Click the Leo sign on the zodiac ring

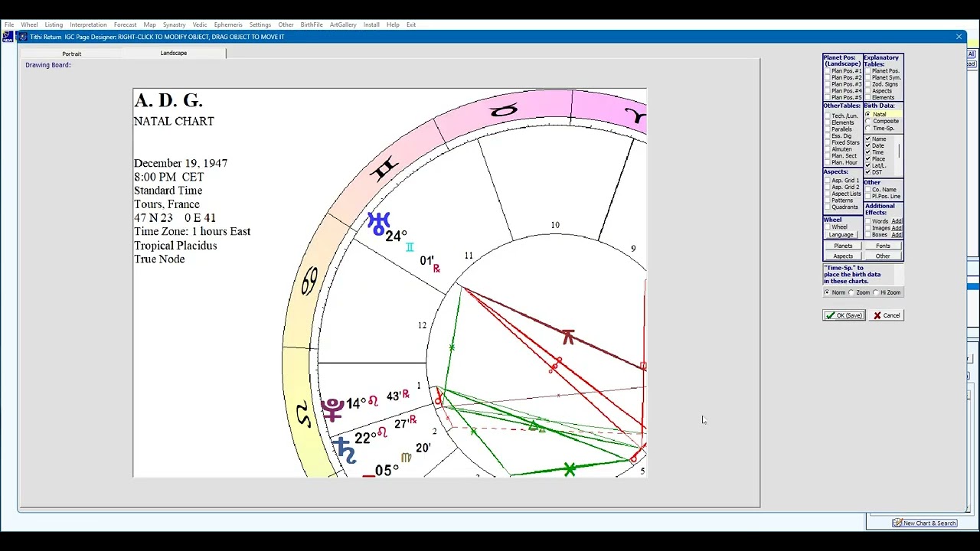tap(304, 416)
